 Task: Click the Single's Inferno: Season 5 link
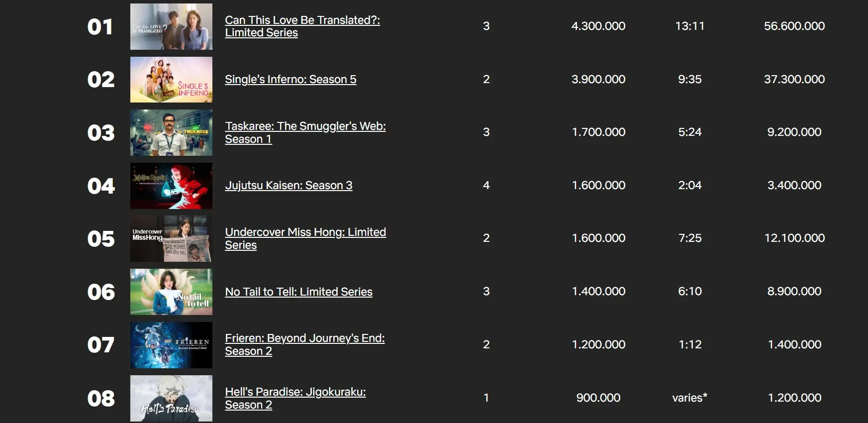[x=290, y=80]
